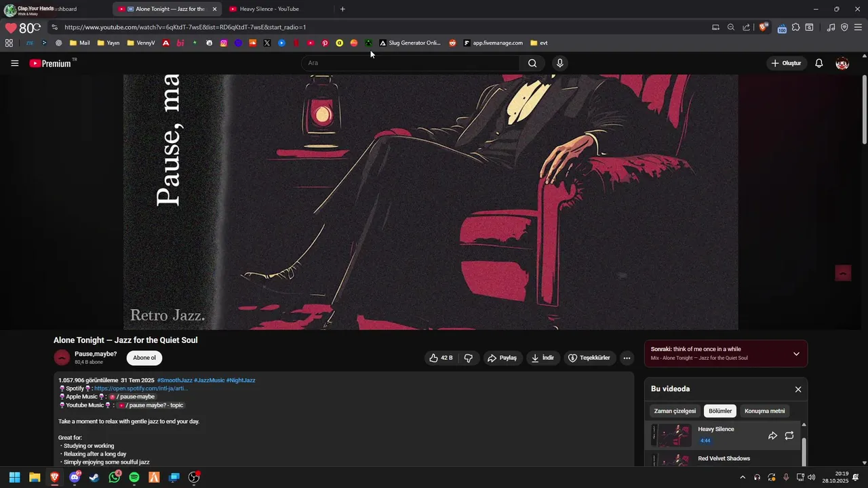Image resolution: width=868 pixels, height=488 pixels.
Task: Open Steam from the taskbar
Action: pos(94,477)
